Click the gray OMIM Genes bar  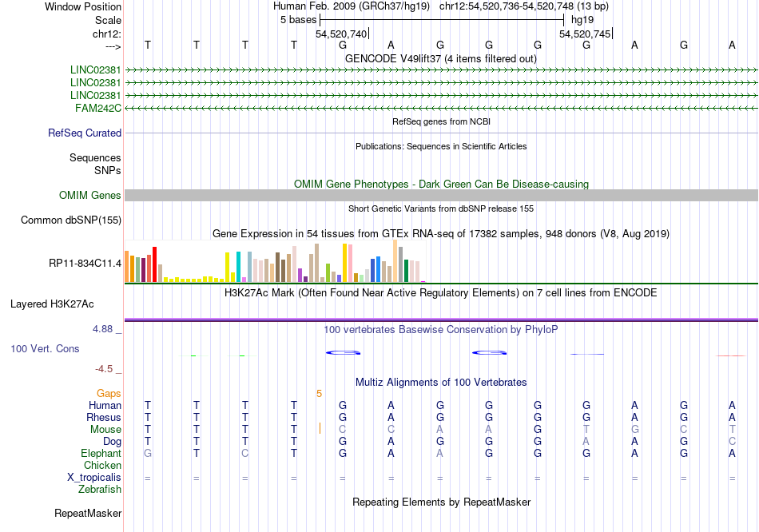pos(441,195)
